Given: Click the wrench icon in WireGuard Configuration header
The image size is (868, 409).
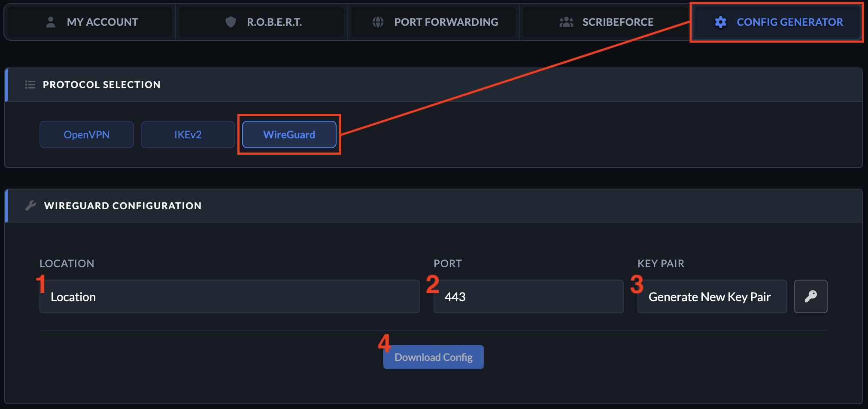Looking at the screenshot, I should click(x=30, y=205).
